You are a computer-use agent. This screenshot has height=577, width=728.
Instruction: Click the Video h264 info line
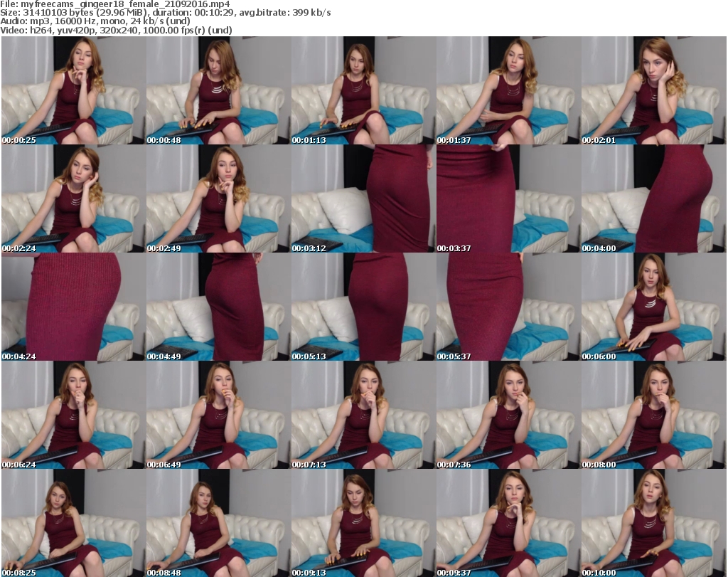(116, 30)
